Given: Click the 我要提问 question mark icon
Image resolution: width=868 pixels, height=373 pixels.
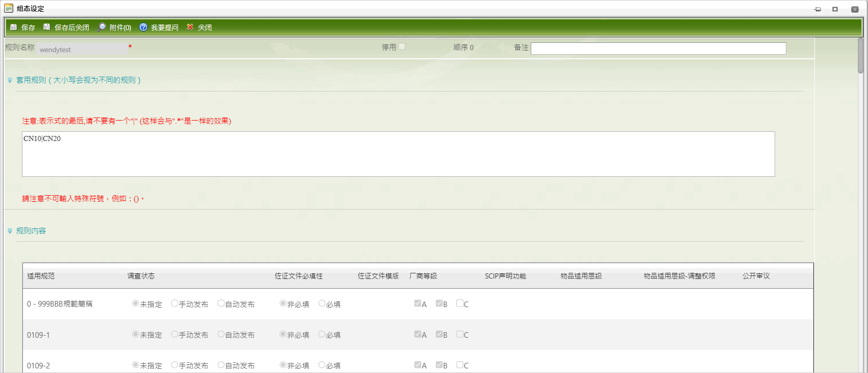Looking at the screenshot, I should (x=143, y=27).
